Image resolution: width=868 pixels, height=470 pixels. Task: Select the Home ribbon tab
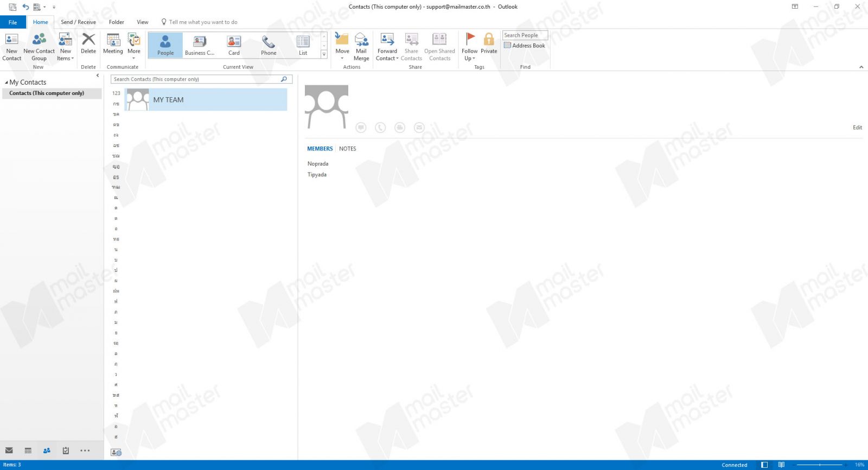(40, 22)
